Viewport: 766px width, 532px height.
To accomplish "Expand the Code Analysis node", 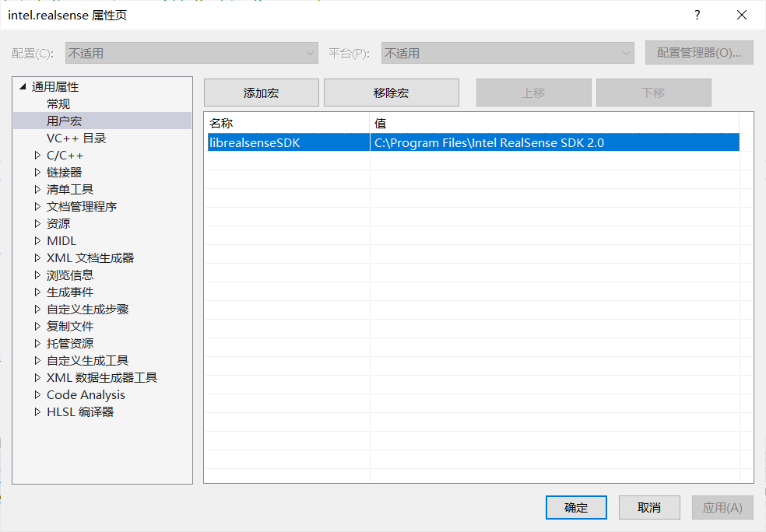I will [x=37, y=394].
